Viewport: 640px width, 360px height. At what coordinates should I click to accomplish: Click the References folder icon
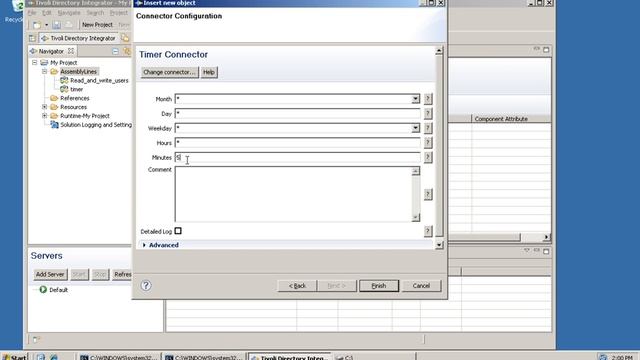tap(54, 98)
